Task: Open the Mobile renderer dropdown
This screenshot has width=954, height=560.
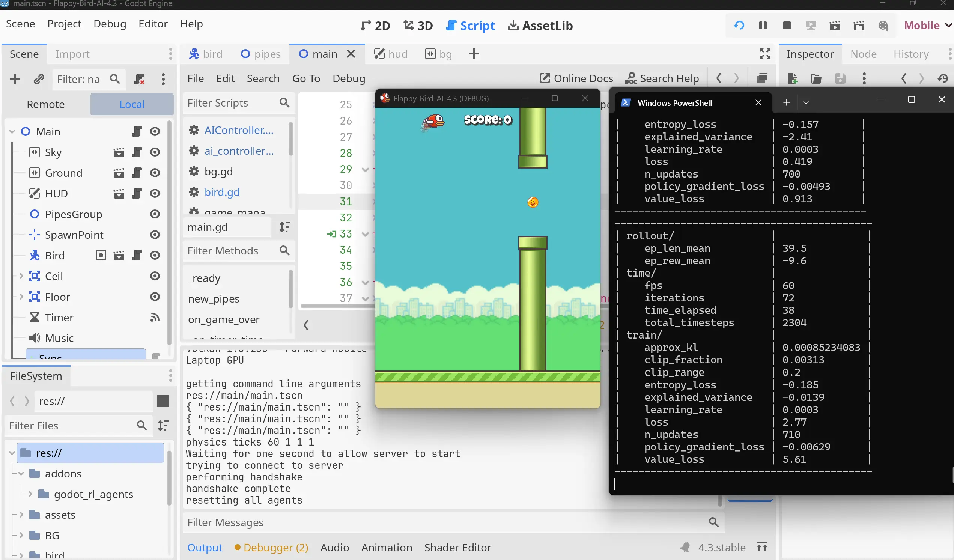Action: coord(927,26)
